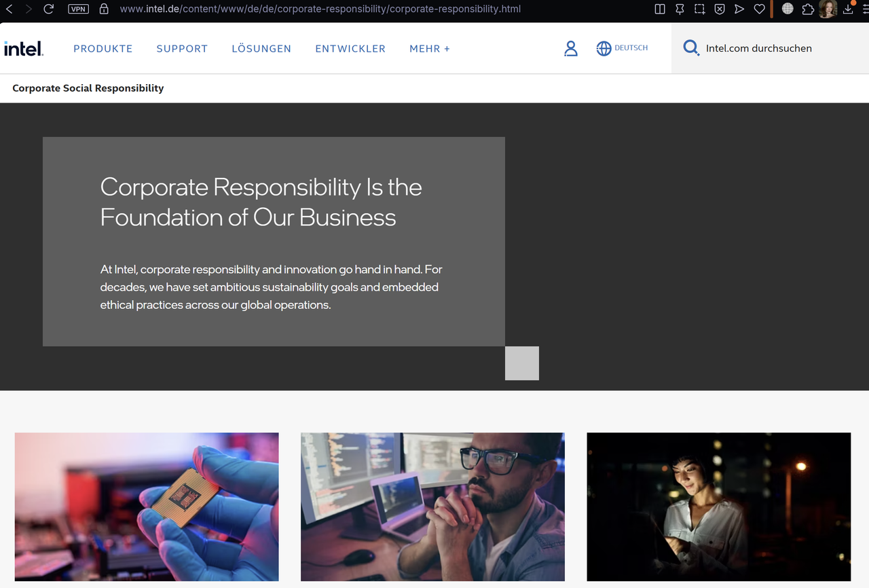Reload the page with the refresh icon

48,9
